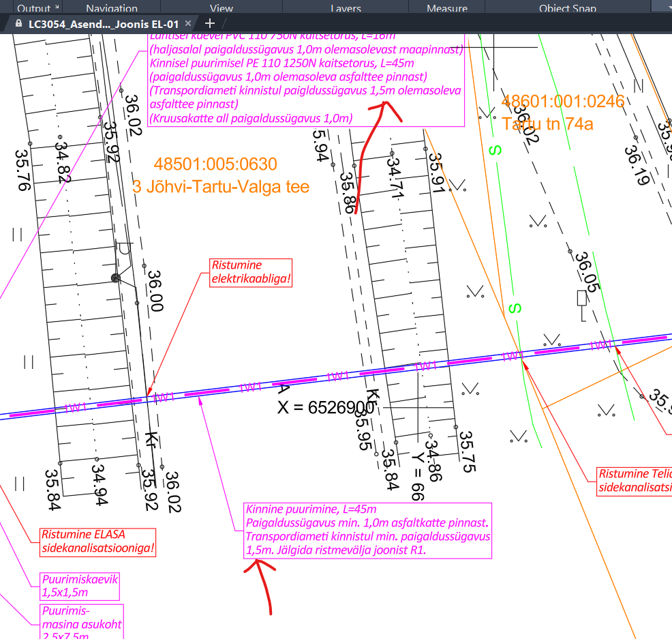Click the orange '48501:005:0630' cadastral label
Viewport: 672px width, 639px height.
click(215, 164)
